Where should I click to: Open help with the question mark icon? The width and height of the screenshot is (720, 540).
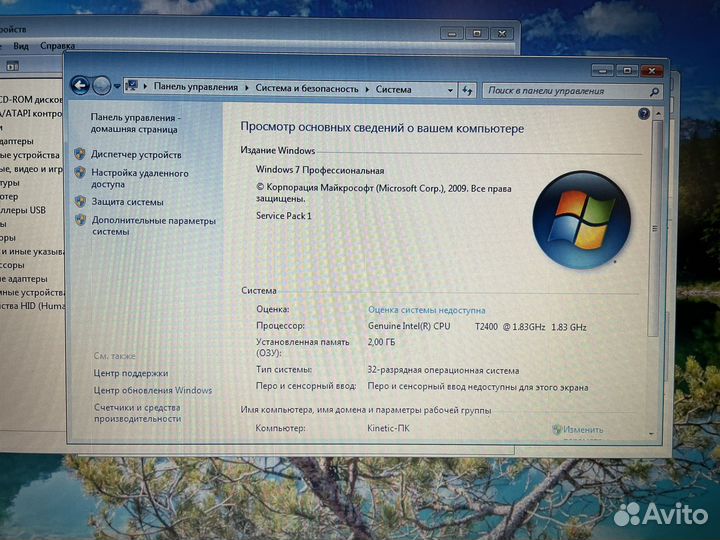pyautogui.click(x=644, y=113)
